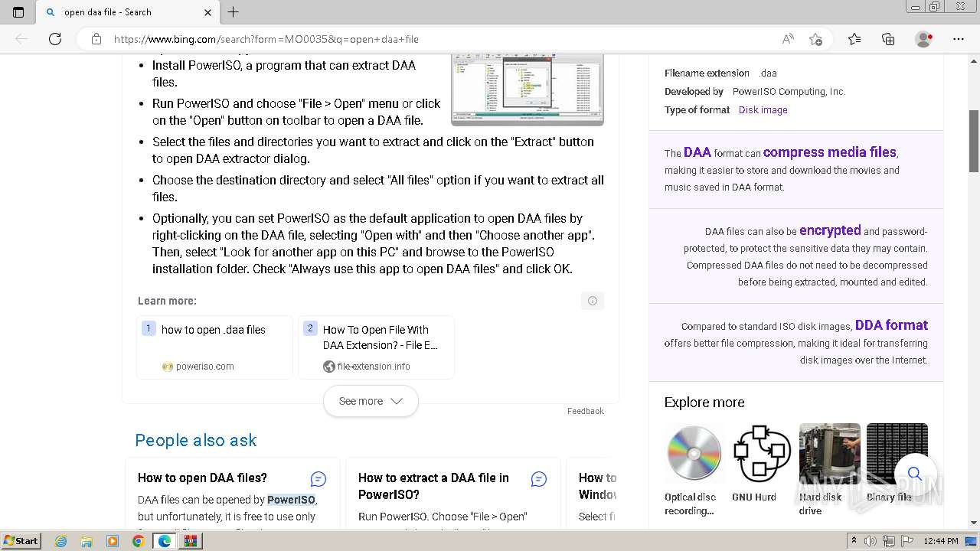Image resolution: width=980 pixels, height=551 pixels.
Task: Close the 'open daa file - Search' tab
Action: pos(208,12)
